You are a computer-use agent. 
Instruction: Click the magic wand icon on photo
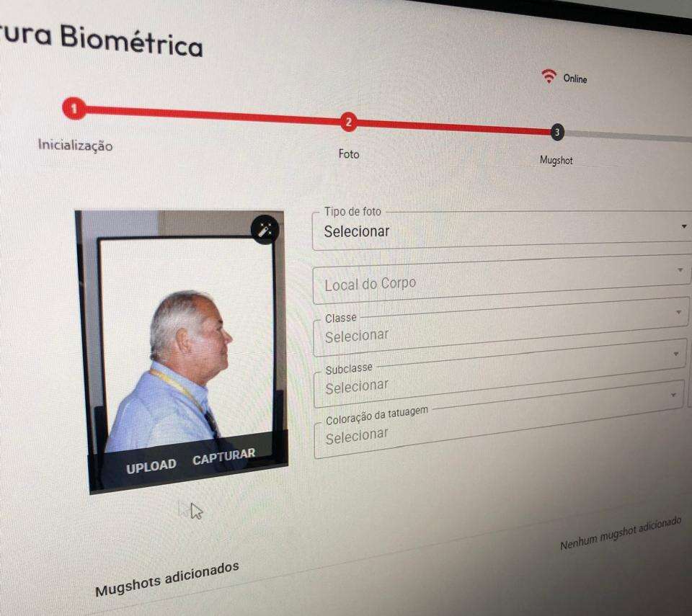265,229
